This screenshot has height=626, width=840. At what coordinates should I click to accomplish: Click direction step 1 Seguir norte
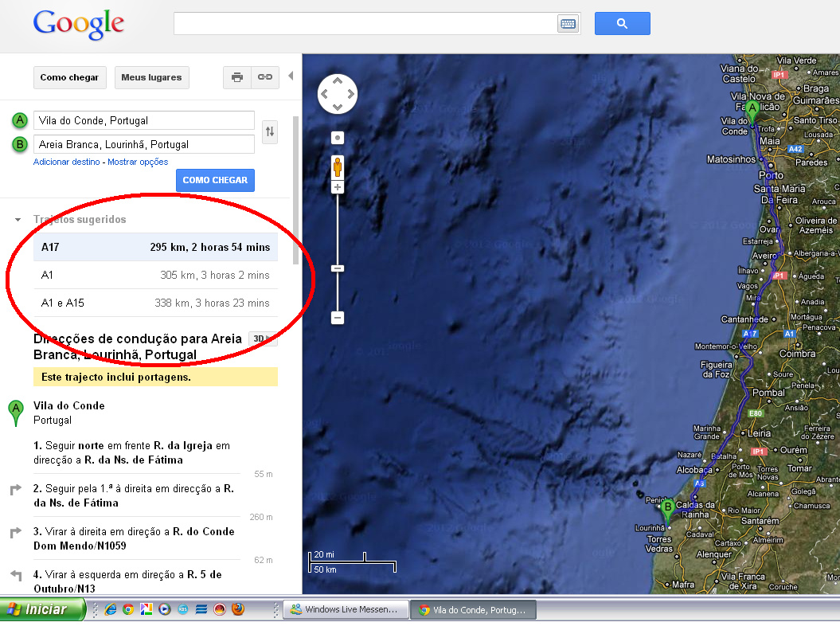[x=137, y=452]
